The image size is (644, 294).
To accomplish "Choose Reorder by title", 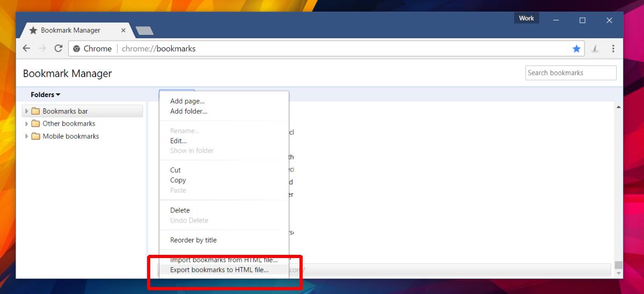I will 193,240.
